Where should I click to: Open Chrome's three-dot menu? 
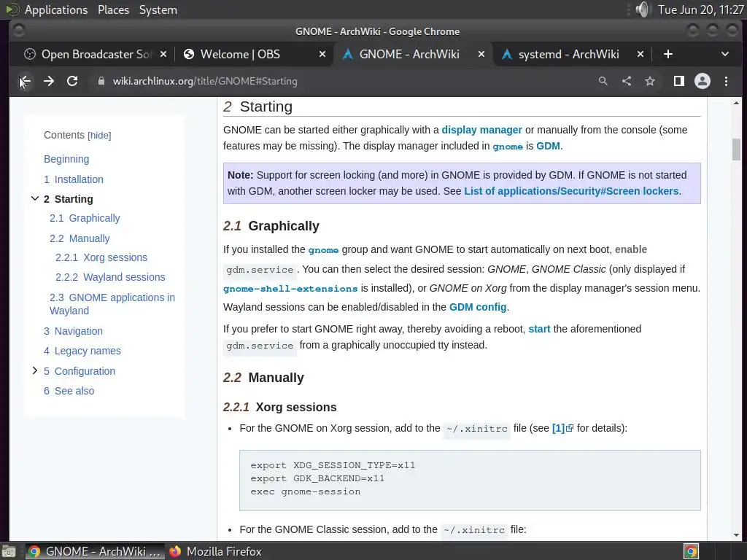click(726, 82)
